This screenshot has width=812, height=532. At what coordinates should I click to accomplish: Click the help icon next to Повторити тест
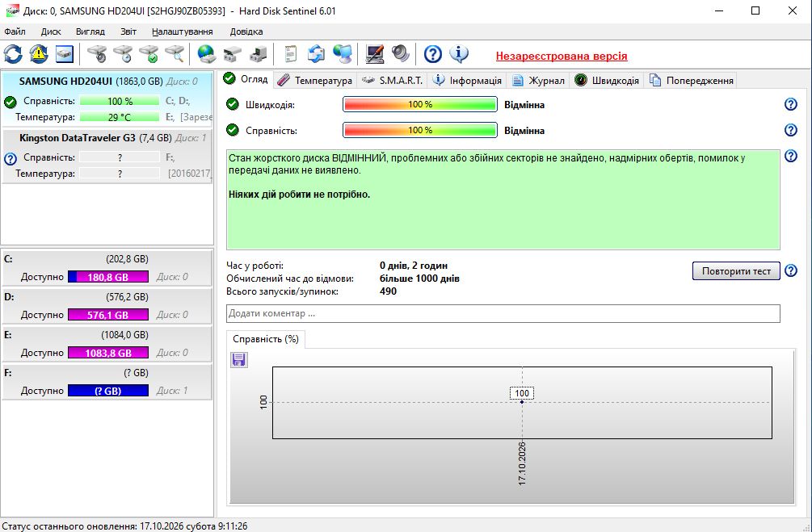tap(791, 270)
